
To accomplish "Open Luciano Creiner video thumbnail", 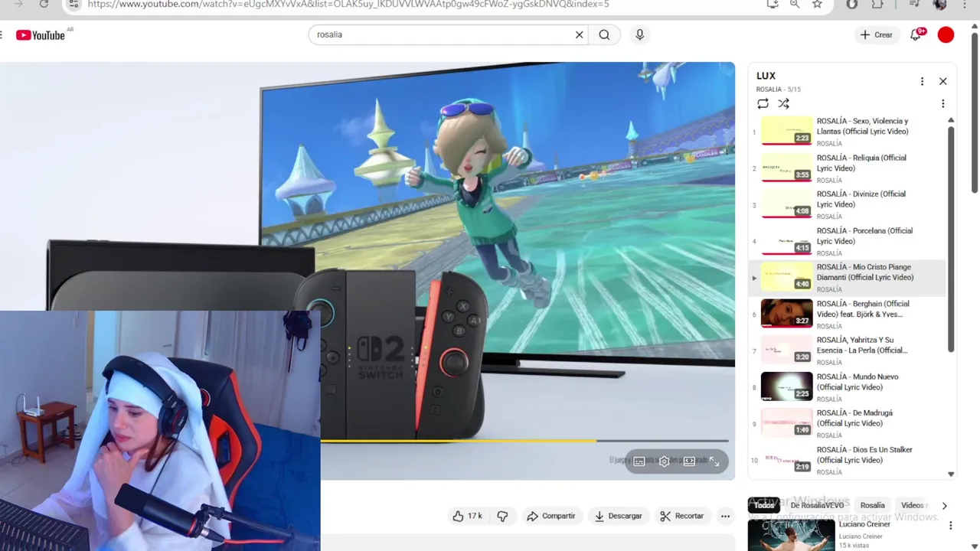I will point(791,535).
